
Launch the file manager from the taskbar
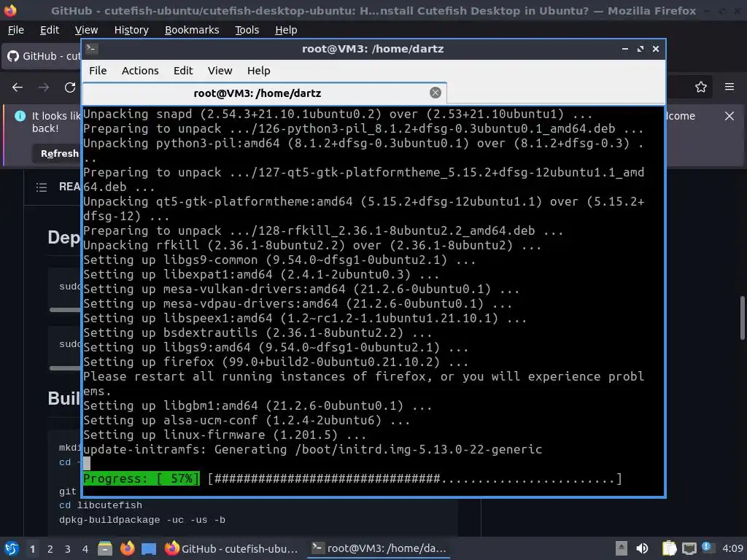105,548
